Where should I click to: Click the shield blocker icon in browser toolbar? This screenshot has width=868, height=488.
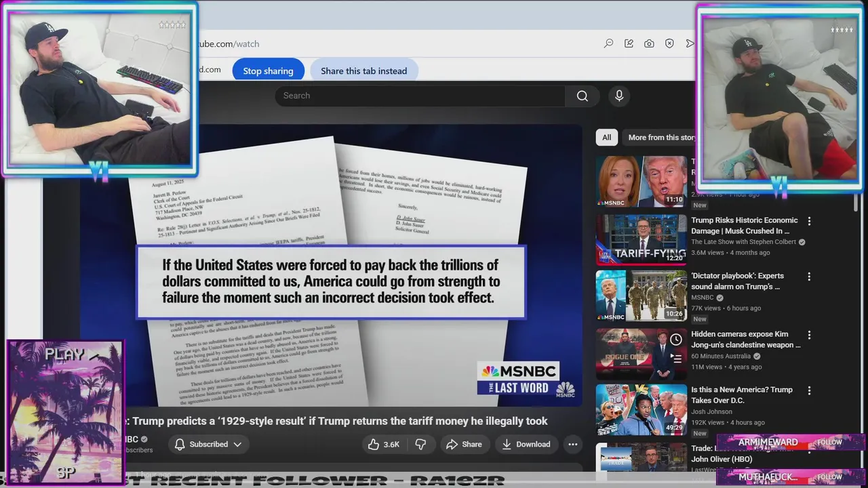[669, 43]
